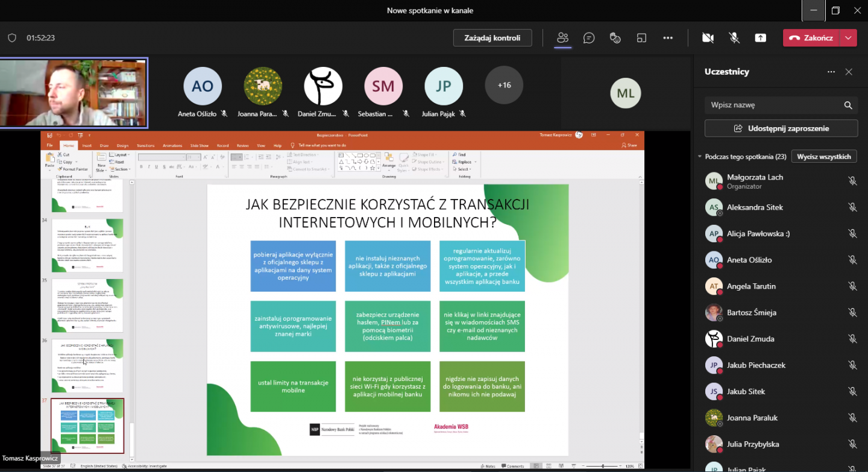This screenshot has width=868, height=472.
Task: Click Comments in PowerPoint status bar
Action: point(513,466)
